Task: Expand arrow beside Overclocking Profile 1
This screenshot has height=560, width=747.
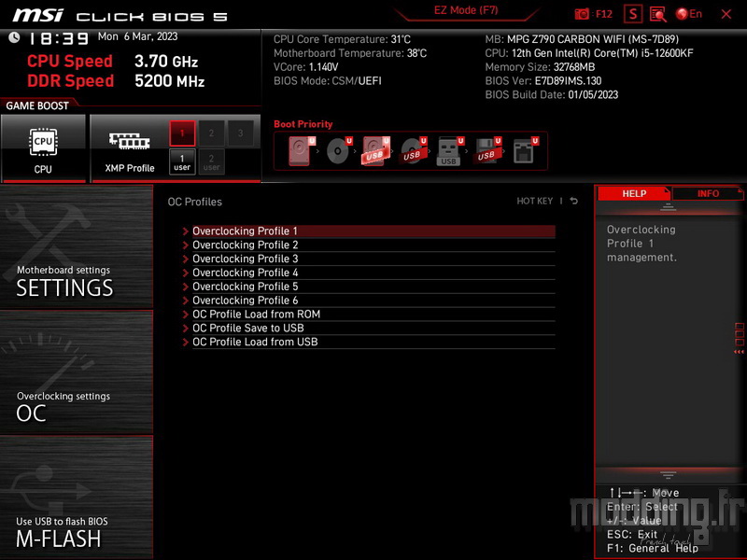Action: (x=185, y=231)
